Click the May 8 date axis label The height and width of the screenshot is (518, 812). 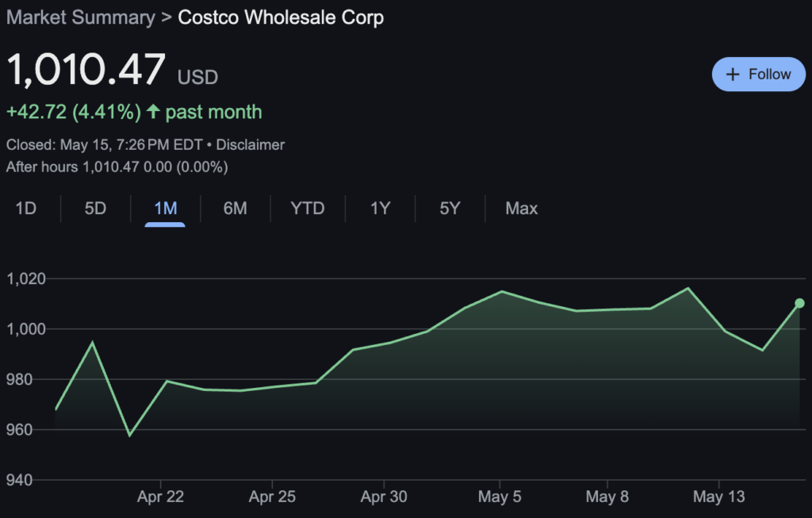pos(607,497)
